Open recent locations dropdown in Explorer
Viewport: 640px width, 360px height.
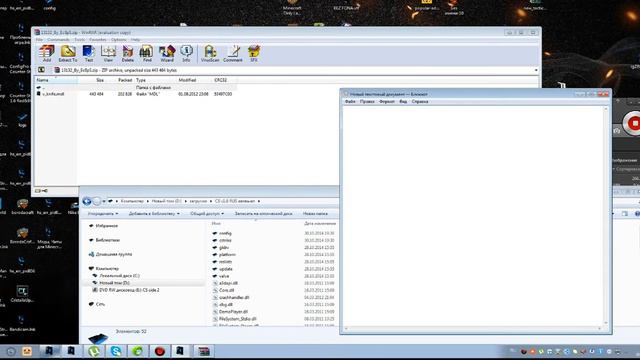click(x=104, y=201)
